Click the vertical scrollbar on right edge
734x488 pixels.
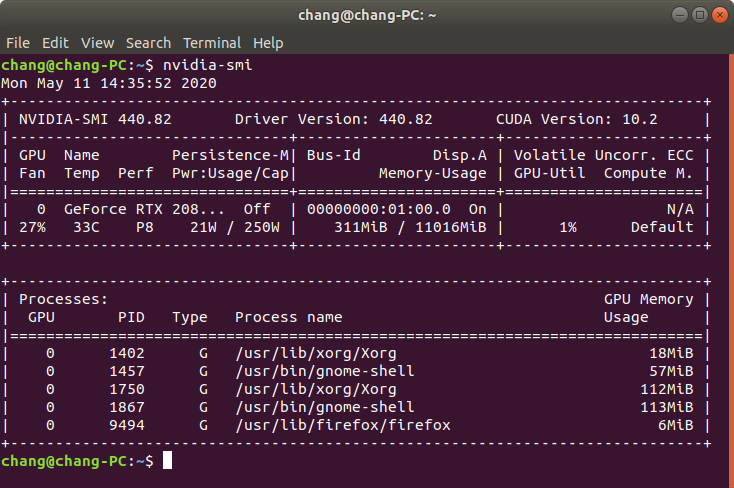731,271
